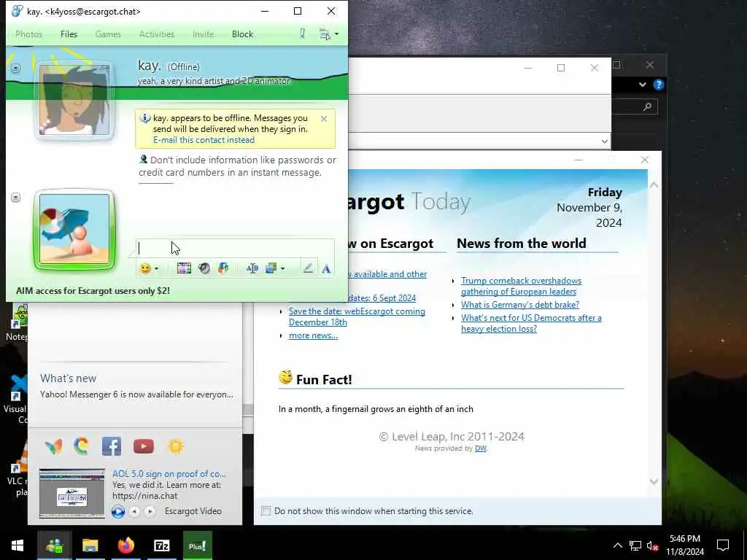
Task: Click the muted volume tray icon
Action: (x=652, y=545)
